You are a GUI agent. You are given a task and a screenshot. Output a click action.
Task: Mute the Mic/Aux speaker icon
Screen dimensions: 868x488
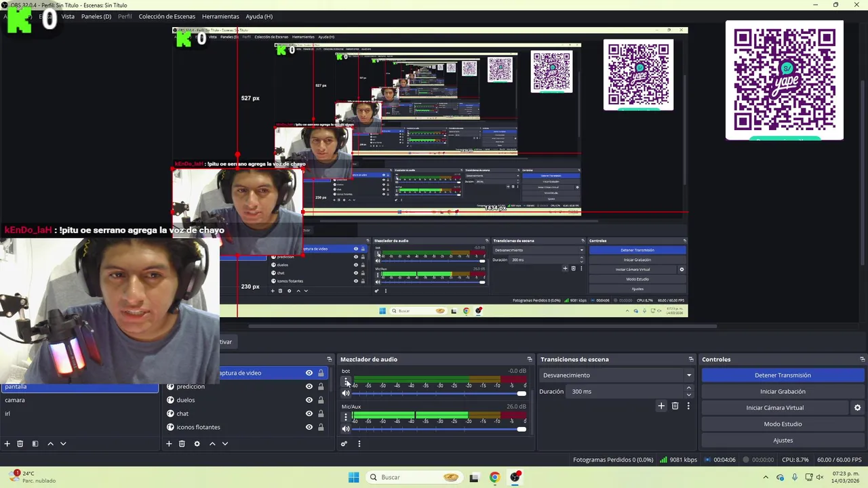(x=346, y=428)
